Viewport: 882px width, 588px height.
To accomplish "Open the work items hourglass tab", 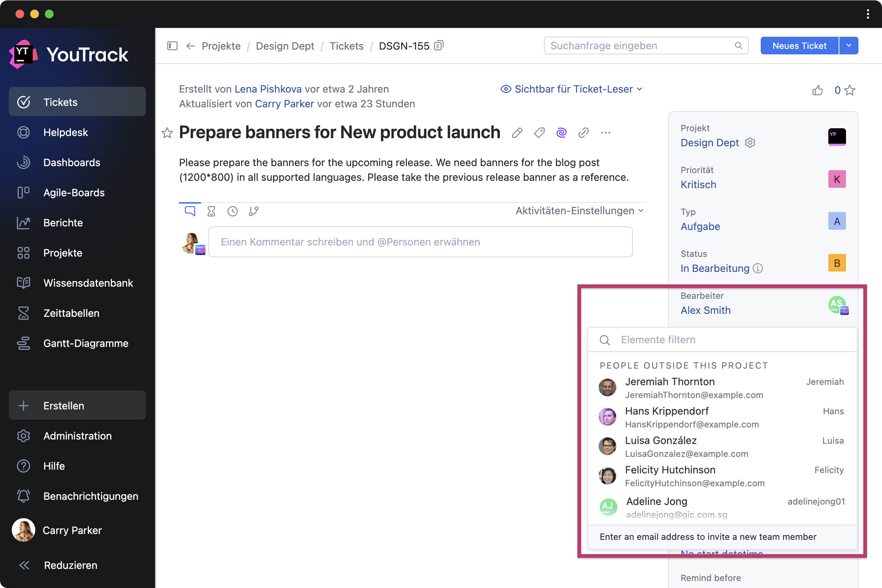I will (x=211, y=211).
